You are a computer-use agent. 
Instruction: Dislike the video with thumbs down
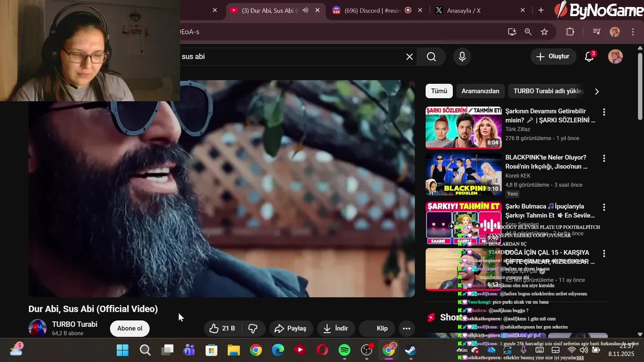tap(253, 328)
